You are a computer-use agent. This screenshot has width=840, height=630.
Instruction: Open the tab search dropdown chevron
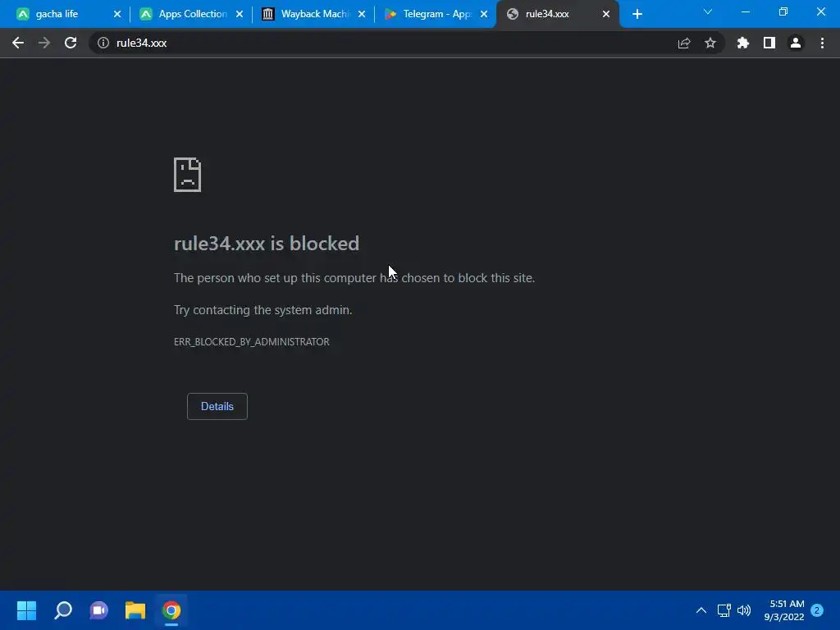tap(708, 11)
